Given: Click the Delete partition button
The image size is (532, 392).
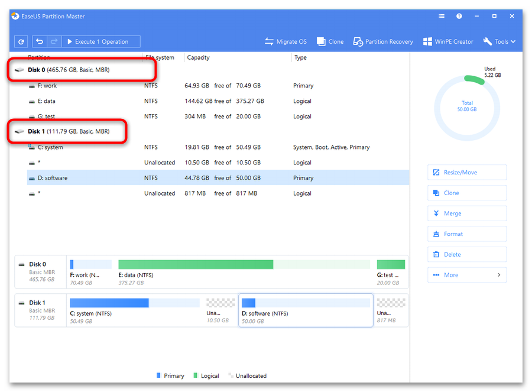Looking at the screenshot, I should (x=467, y=255).
